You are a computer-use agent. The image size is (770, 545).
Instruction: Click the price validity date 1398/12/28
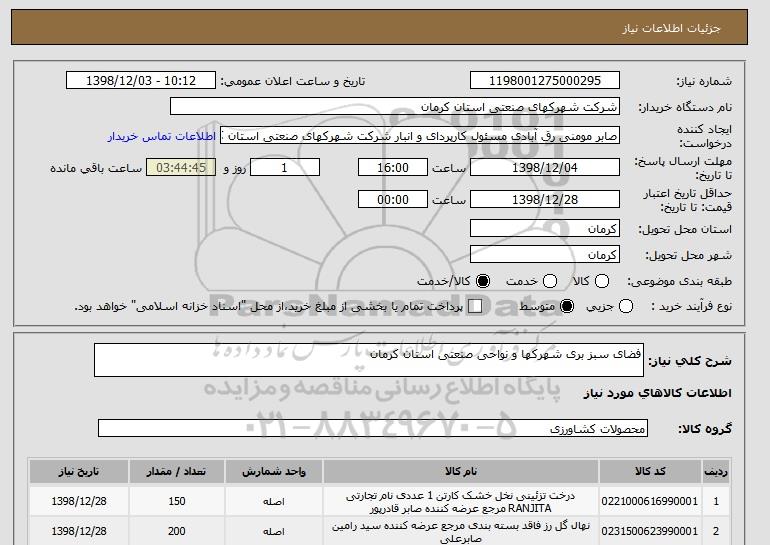point(545,199)
